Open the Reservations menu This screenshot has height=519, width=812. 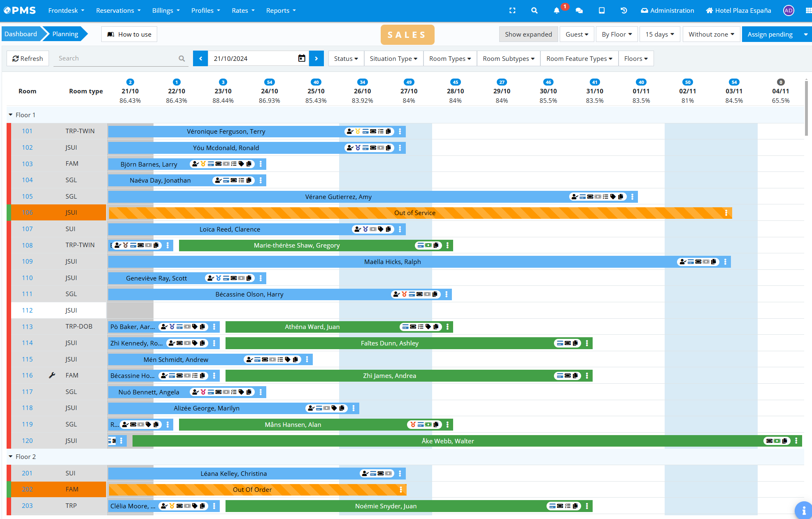coord(118,11)
